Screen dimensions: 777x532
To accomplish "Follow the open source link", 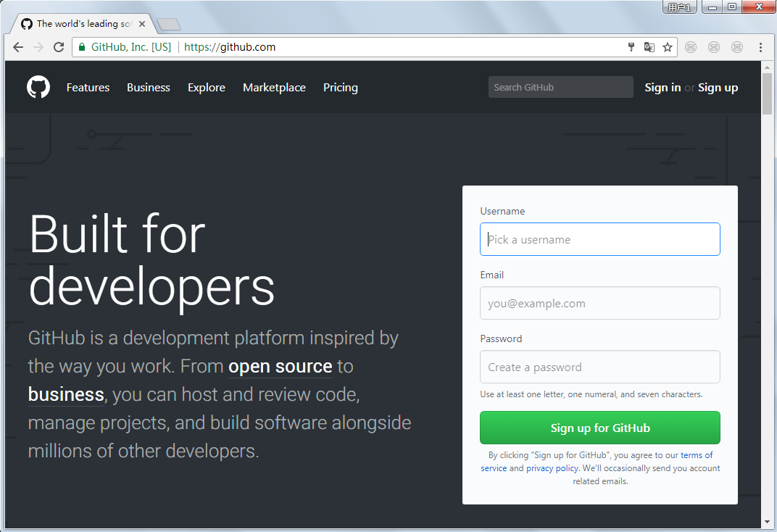I will click(280, 367).
